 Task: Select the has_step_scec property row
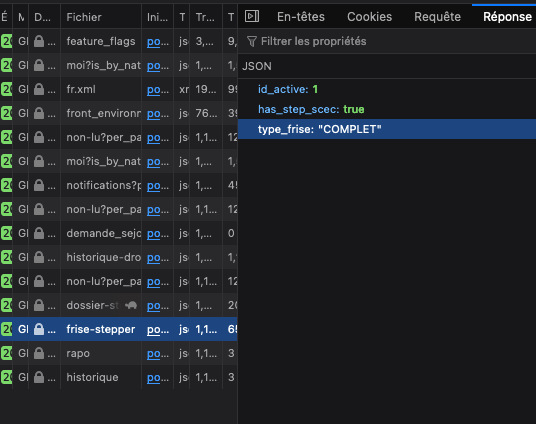[x=387, y=109]
